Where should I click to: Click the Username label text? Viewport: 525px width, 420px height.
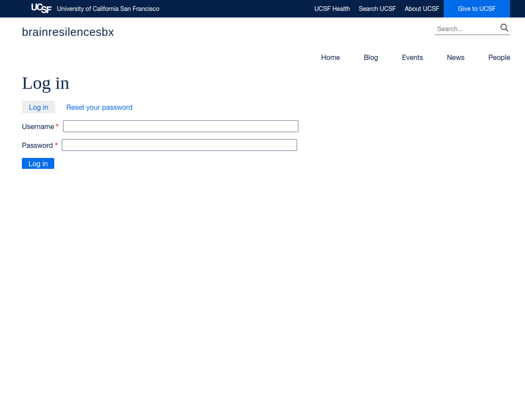point(38,126)
